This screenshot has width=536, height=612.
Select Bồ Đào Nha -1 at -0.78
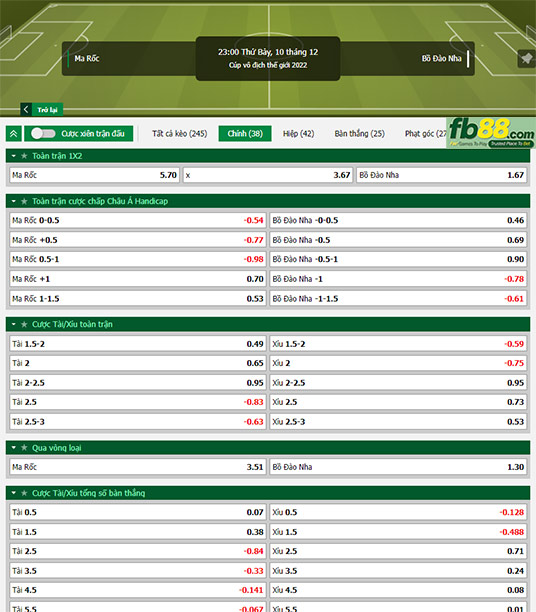pos(398,279)
